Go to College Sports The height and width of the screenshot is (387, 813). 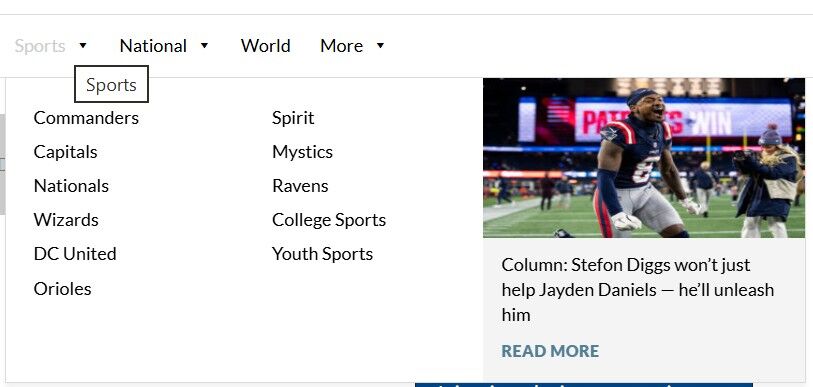[x=329, y=220]
